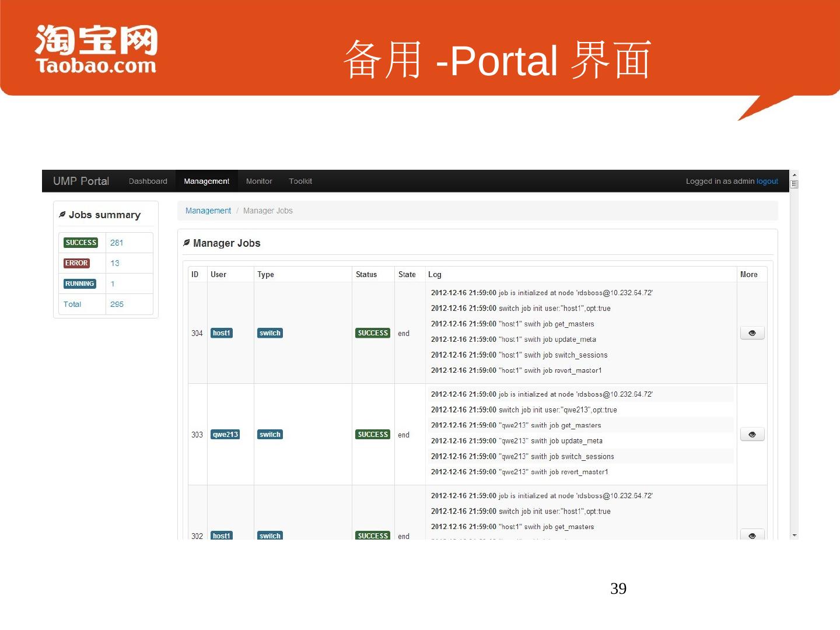Click the leaf icon beside Manager Jobs heading
The height and width of the screenshot is (630, 840).
(x=187, y=243)
